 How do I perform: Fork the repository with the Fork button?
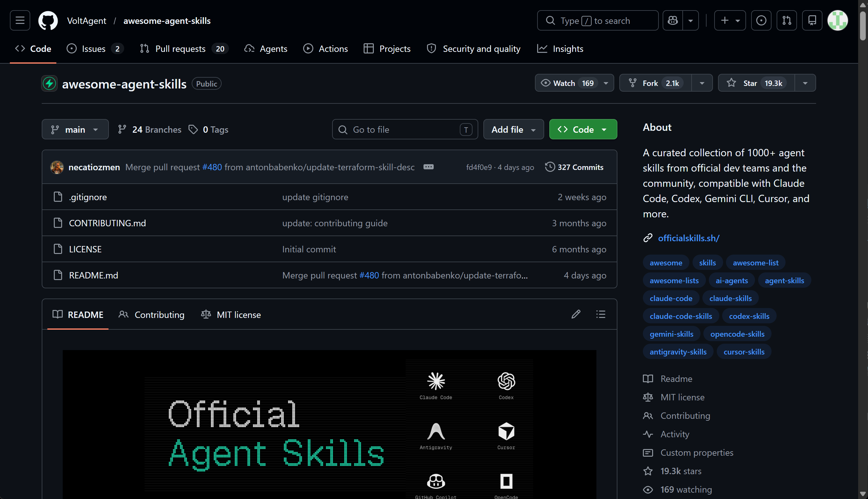coord(655,83)
